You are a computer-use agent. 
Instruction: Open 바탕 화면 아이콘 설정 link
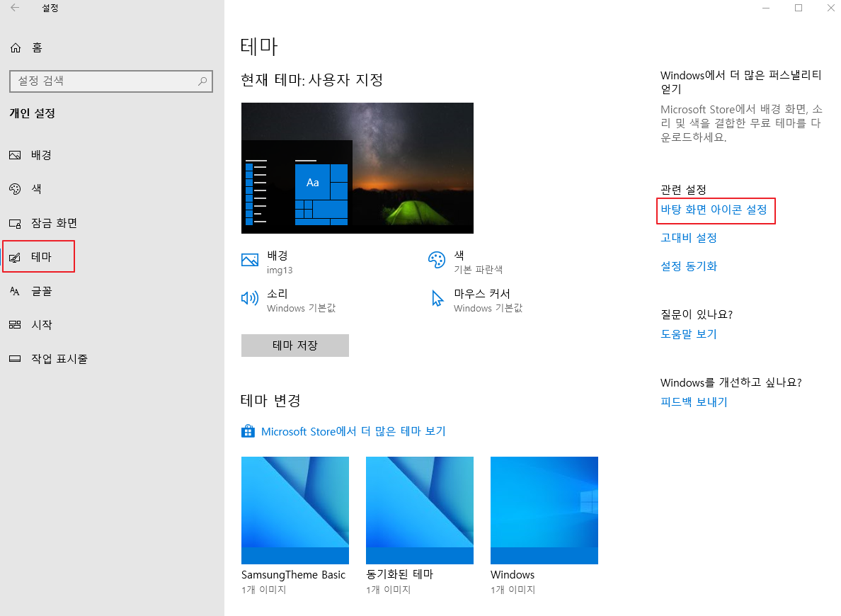[x=716, y=210]
